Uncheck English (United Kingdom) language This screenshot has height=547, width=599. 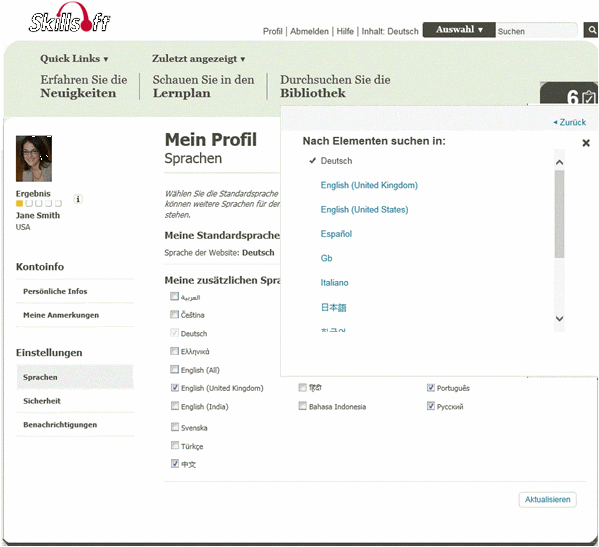click(175, 388)
